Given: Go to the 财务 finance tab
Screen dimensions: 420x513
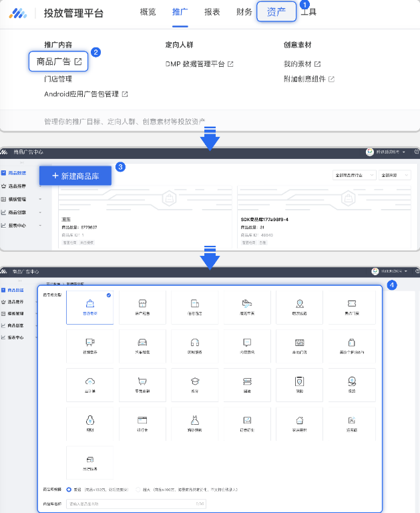Looking at the screenshot, I should (x=244, y=12).
